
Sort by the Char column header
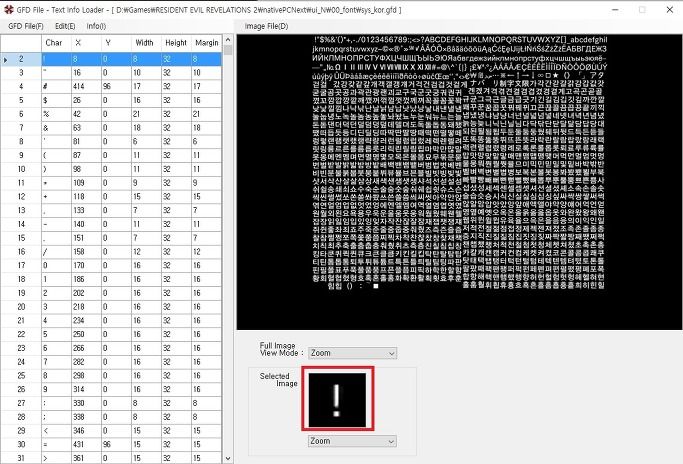56,43
